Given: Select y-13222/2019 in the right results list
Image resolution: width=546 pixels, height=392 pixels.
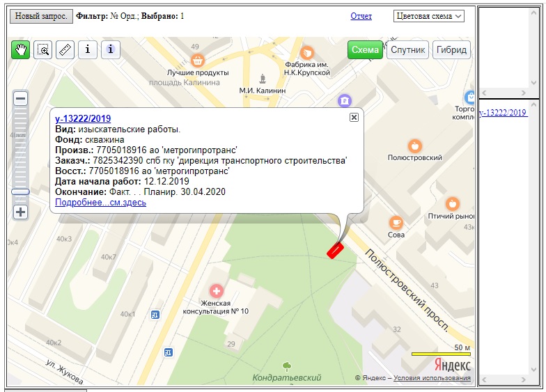Looking at the screenshot, I should pyautogui.click(x=503, y=113).
